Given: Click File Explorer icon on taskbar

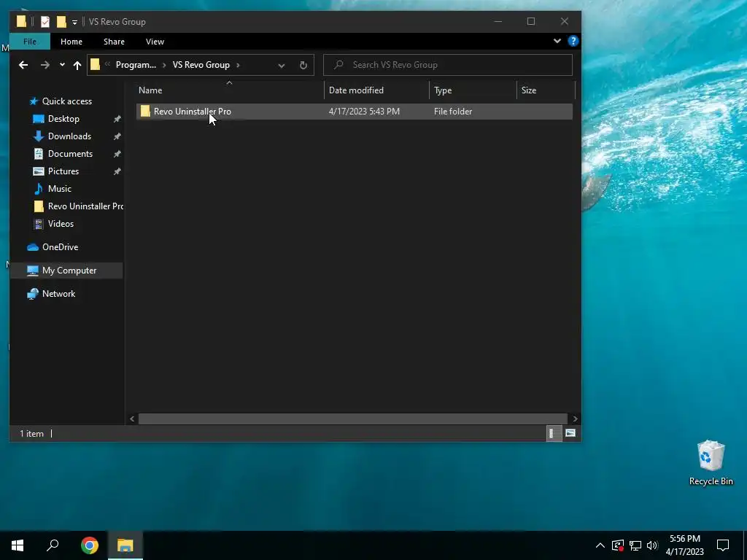Looking at the screenshot, I should (125, 545).
